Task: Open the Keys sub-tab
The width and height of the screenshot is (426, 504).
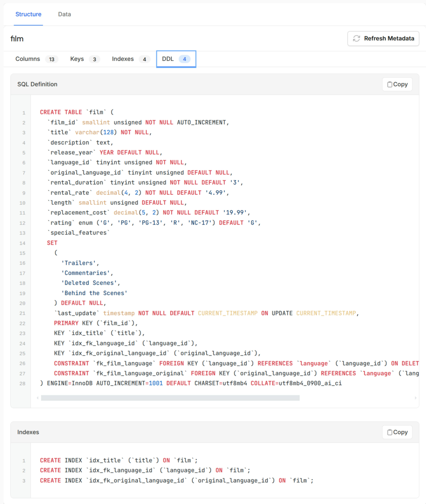Action: [77, 59]
